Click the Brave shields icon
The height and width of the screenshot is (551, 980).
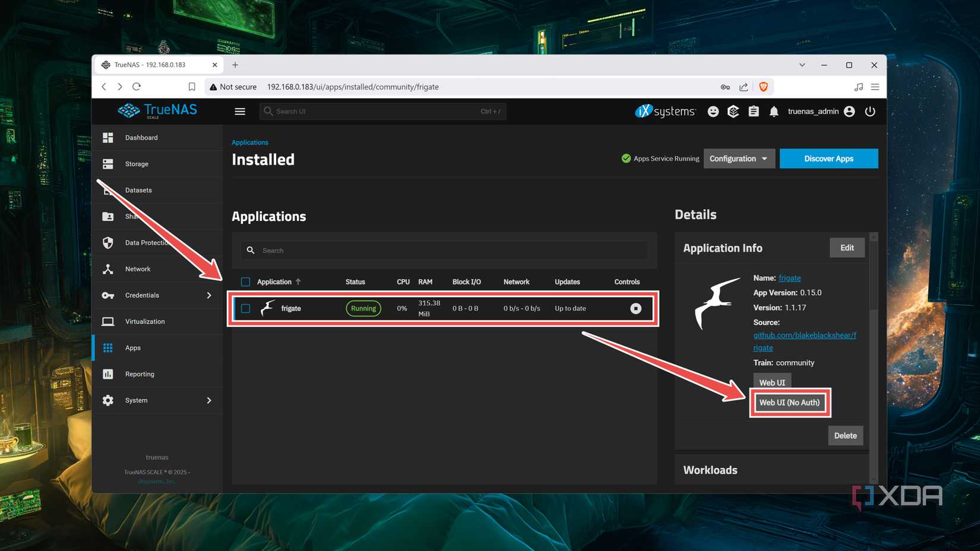tap(764, 87)
